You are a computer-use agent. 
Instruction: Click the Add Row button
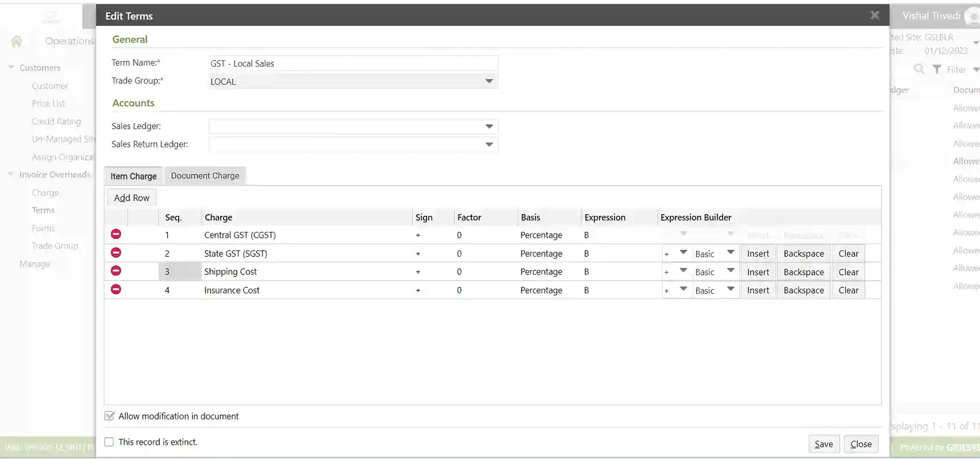(x=132, y=198)
